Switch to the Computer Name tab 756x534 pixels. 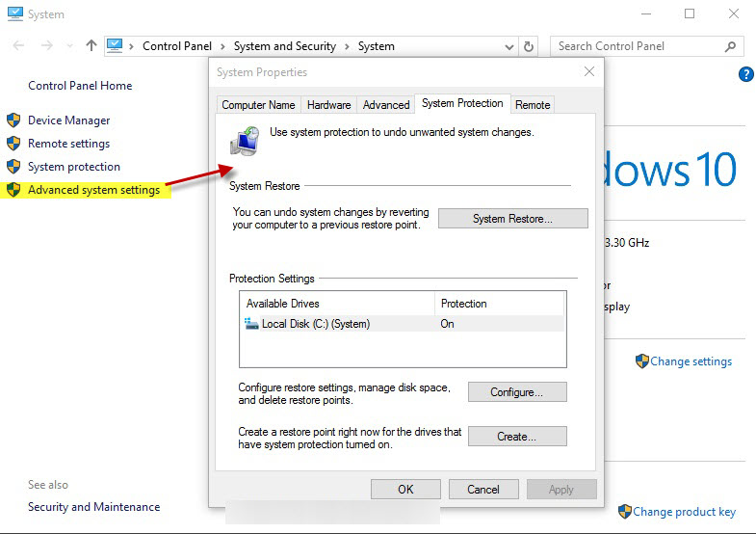click(258, 105)
